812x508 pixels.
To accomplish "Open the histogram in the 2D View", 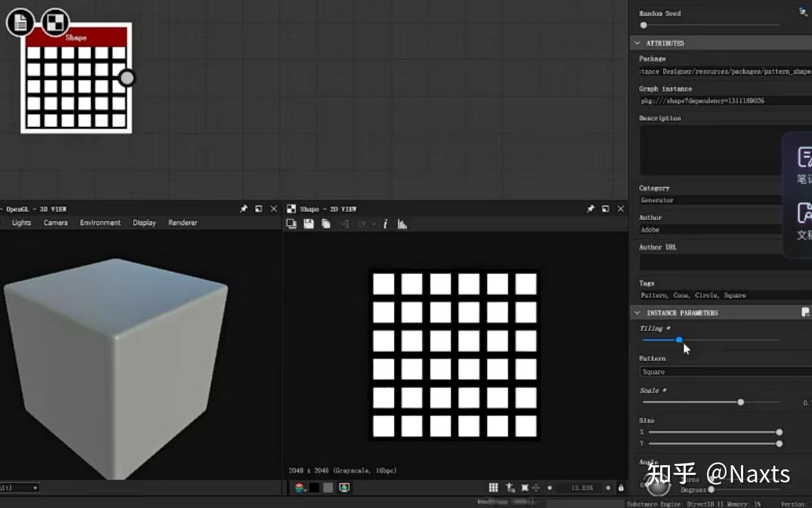I will [x=402, y=224].
